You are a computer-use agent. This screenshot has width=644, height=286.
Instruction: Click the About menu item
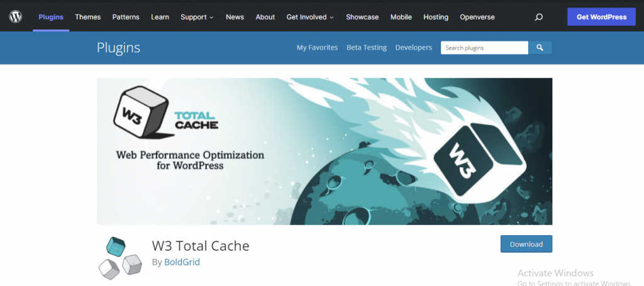click(265, 17)
